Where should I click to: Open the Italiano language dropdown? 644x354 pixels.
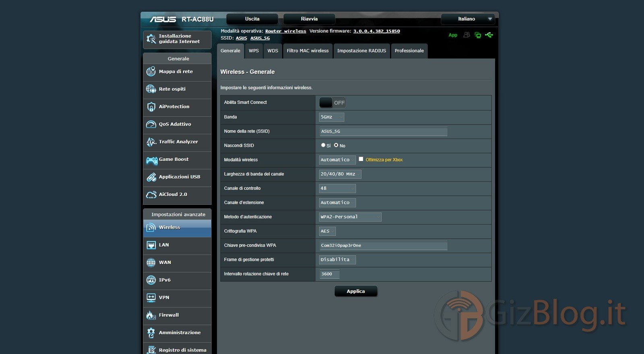coord(468,19)
